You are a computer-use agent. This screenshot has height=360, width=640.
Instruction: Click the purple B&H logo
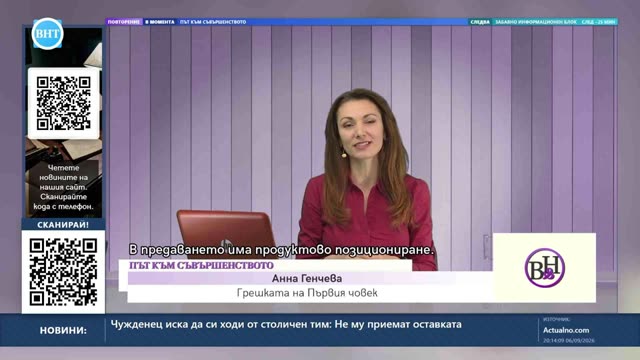(x=544, y=268)
